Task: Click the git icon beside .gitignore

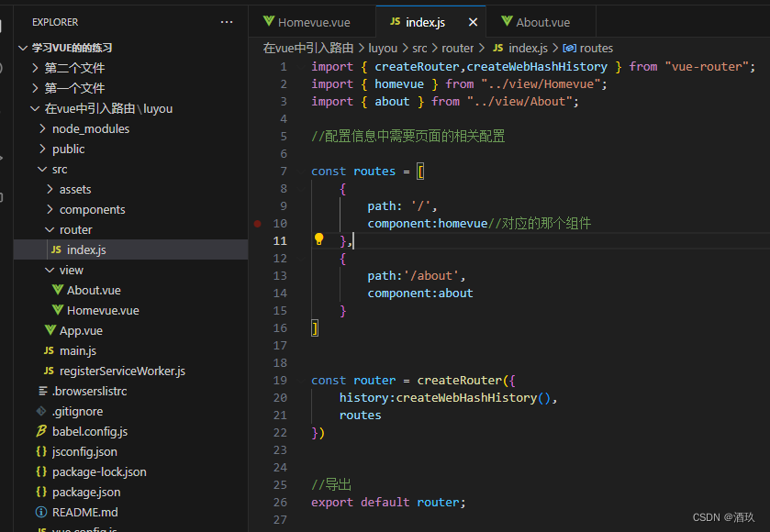Action: 41,411
